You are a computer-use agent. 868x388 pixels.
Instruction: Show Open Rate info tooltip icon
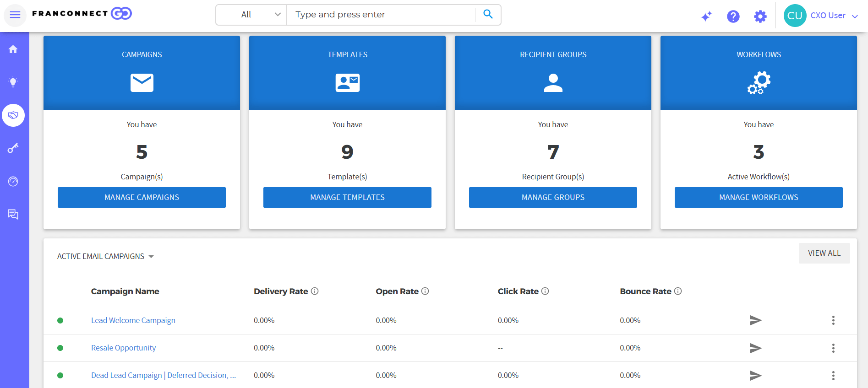(x=425, y=291)
